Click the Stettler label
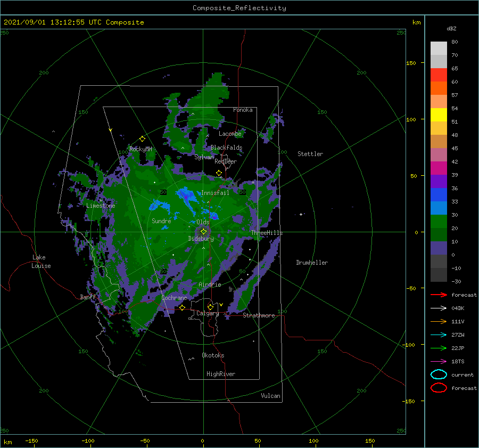 [310, 154]
